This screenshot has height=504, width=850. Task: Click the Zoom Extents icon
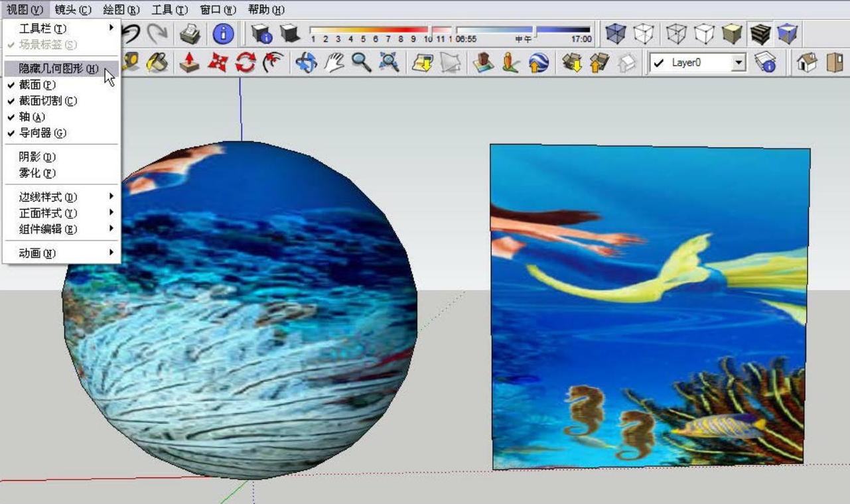pos(389,62)
